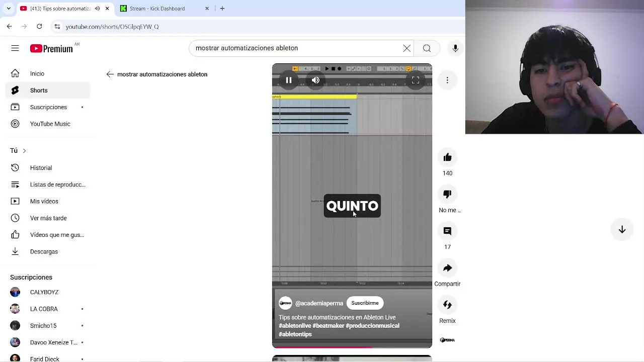644x362 pixels.
Task: Click hashtag #beatmaker
Action: pos(328,326)
